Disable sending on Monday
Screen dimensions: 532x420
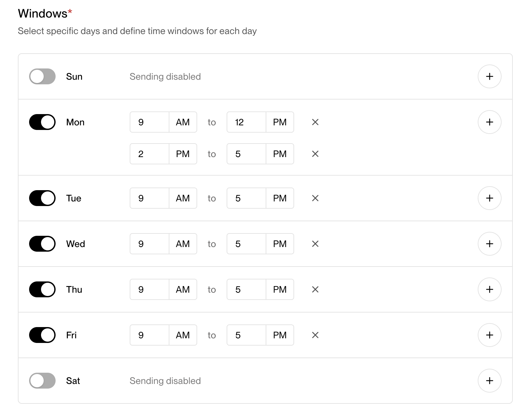click(42, 122)
